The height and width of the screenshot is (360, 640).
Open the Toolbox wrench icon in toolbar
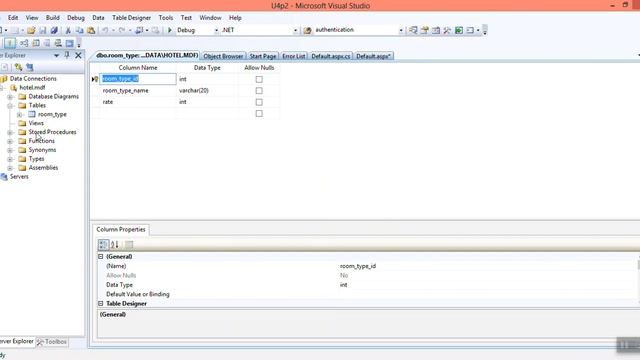447,30
